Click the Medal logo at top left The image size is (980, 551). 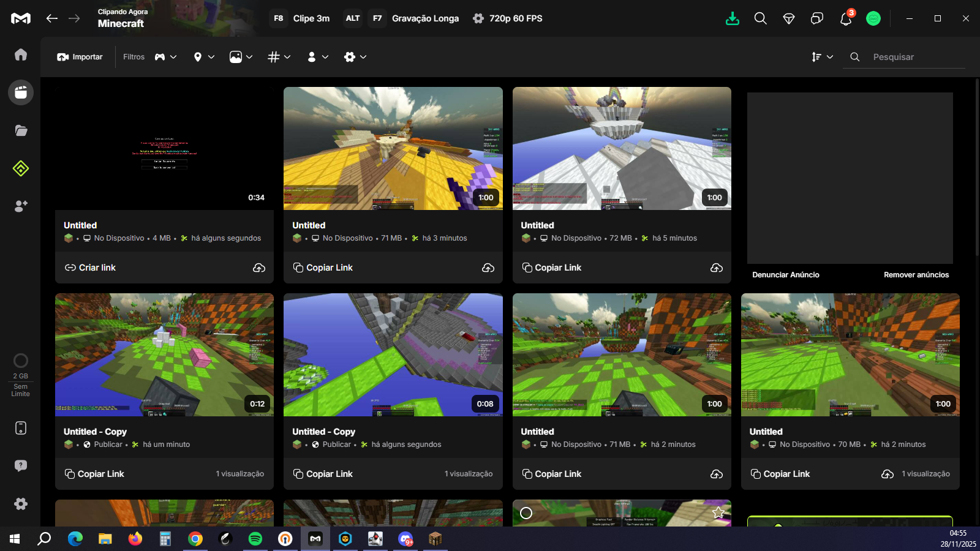pos(21,18)
